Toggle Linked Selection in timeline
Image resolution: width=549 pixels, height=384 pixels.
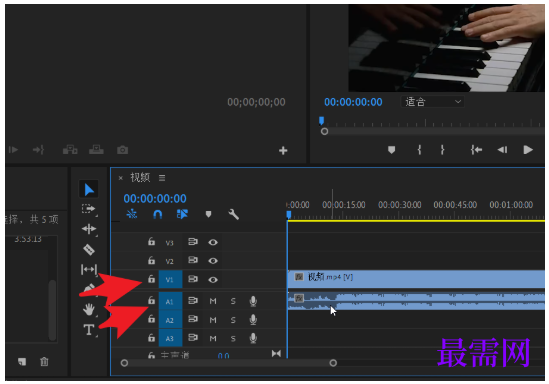[x=182, y=214]
